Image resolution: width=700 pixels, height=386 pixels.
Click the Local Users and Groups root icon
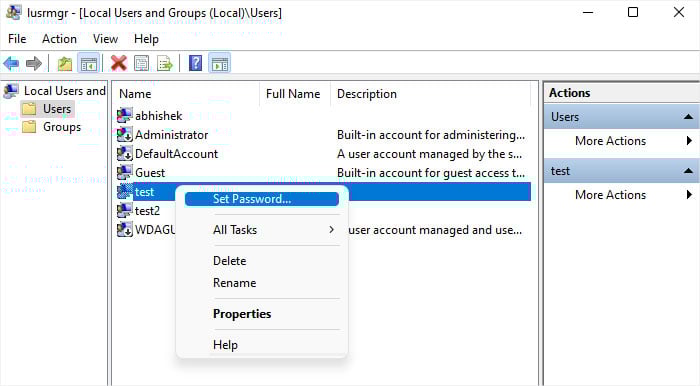point(11,91)
